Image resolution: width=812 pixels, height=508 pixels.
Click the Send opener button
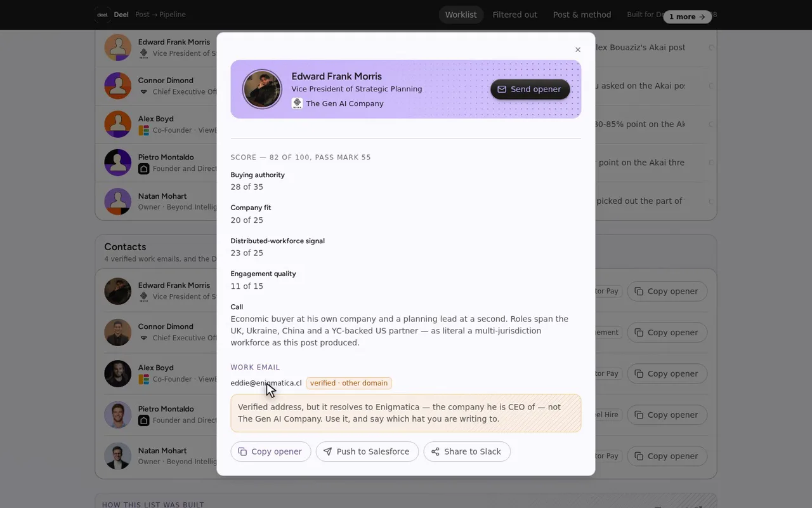coord(530,89)
